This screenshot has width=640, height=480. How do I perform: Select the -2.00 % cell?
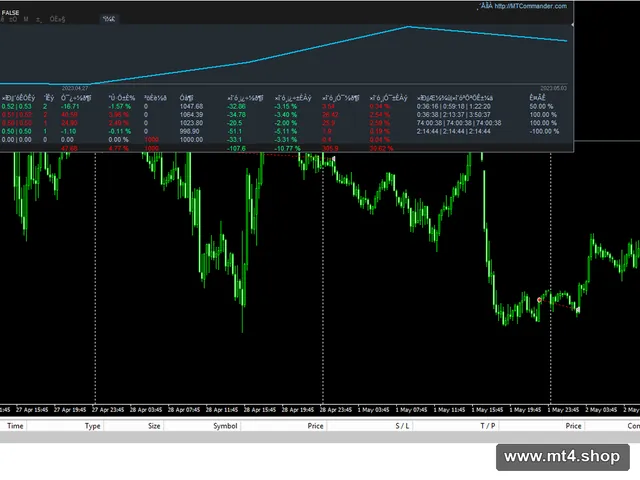coord(286,123)
